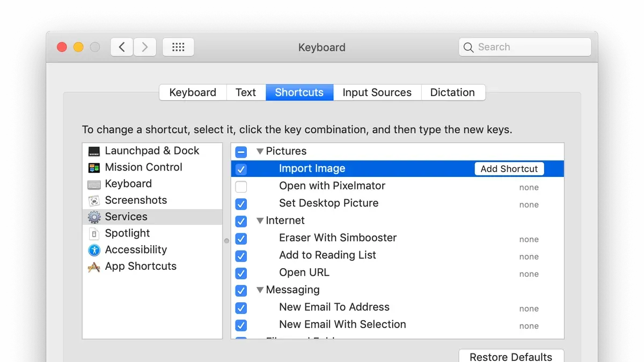644x362 pixels.
Task: Select the Screenshots category text
Action: pos(136,200)
